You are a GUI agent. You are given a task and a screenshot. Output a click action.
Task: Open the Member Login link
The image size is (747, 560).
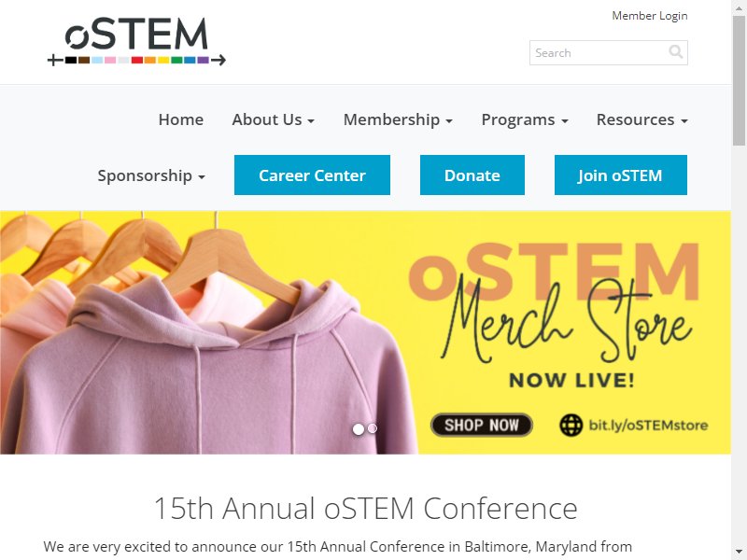point(650,16)
